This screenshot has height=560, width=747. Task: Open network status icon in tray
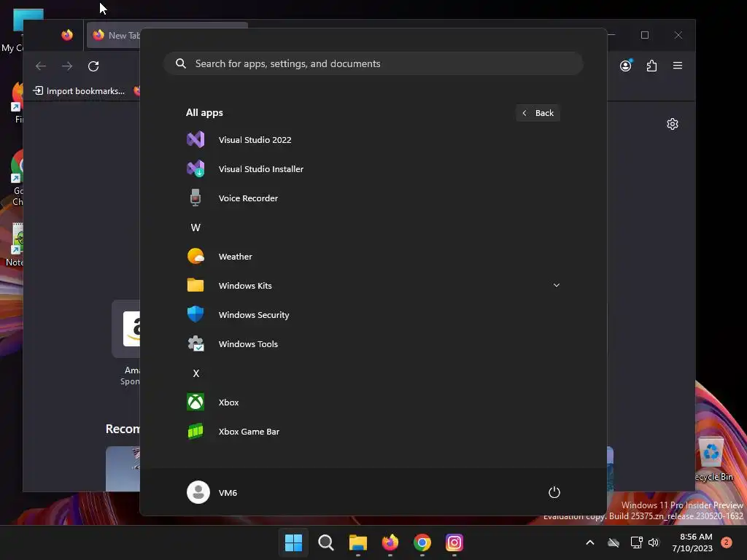(636, 542)
